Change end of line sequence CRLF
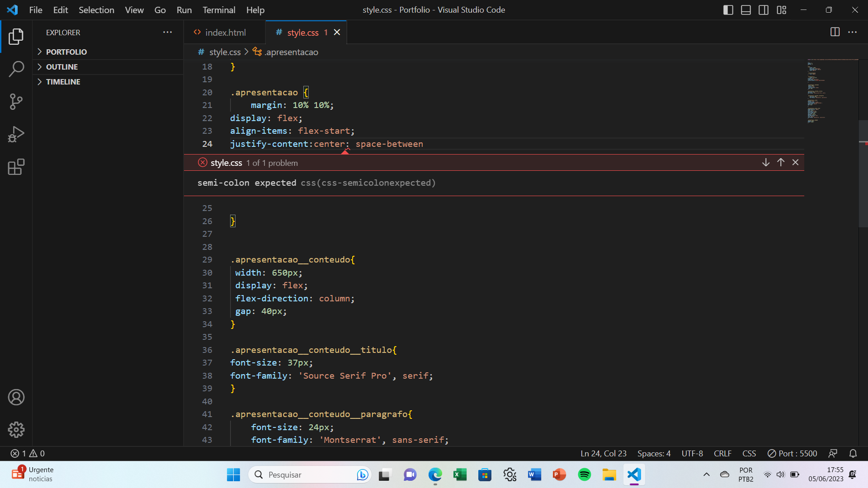868x488 pixels. click(722, 453)
